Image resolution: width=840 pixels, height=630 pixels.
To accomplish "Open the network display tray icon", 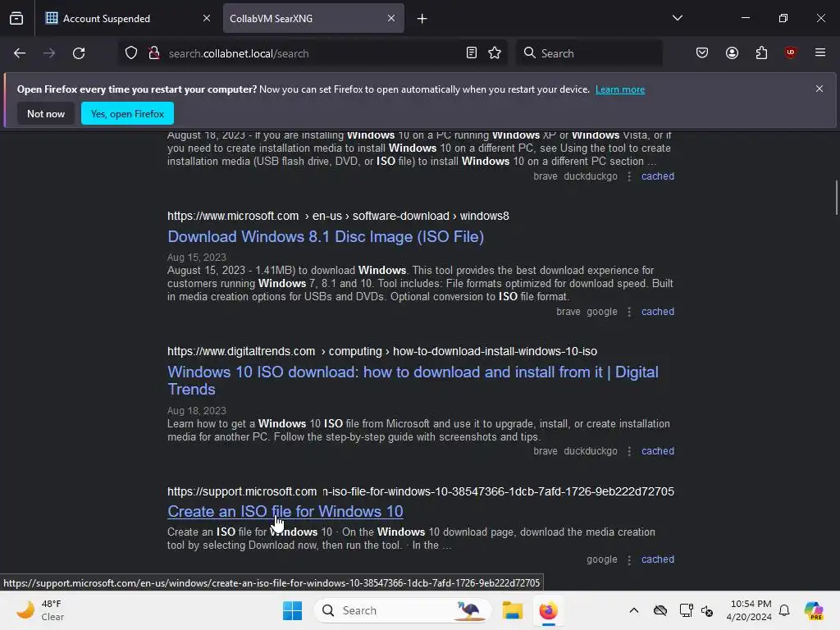I will 685,610.
